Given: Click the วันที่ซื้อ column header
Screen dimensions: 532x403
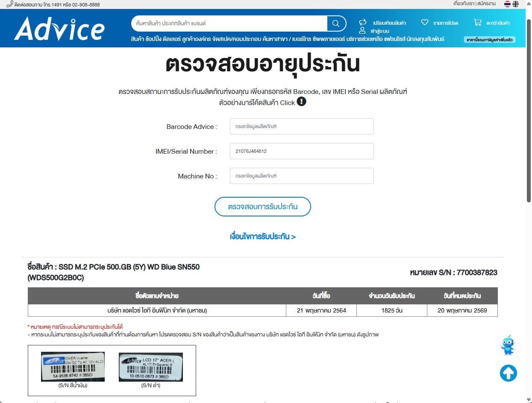Looking at the screenshot, I should click(321, 296).
